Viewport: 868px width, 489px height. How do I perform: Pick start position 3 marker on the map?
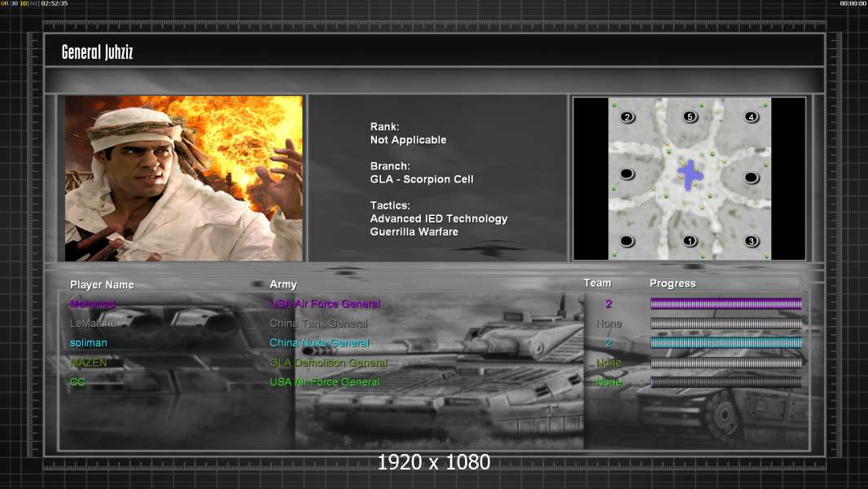click(x=752, y=240)
